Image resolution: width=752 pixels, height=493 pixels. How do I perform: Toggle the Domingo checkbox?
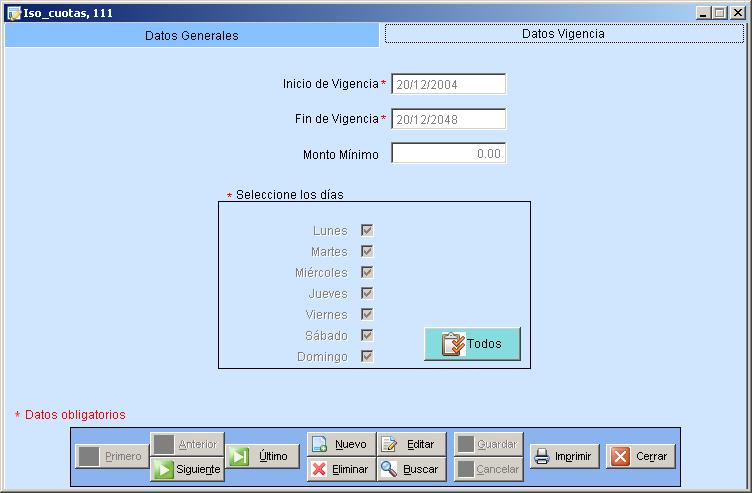pos(367,356)
